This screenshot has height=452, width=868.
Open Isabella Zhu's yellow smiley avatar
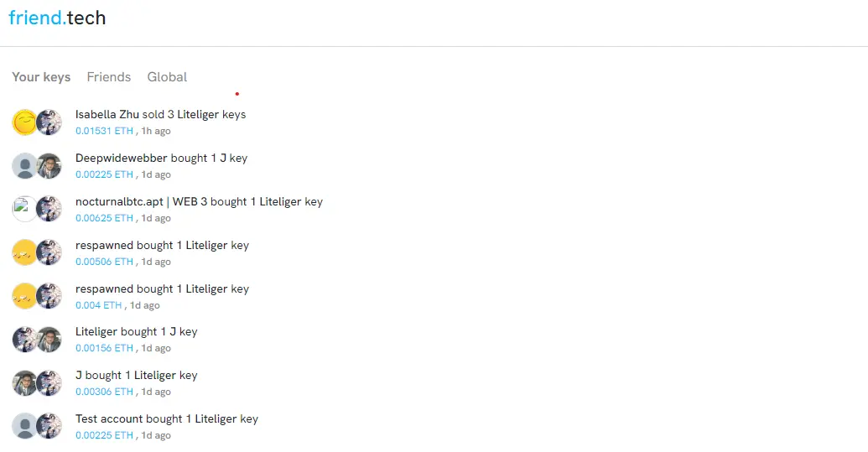(24, 122)
